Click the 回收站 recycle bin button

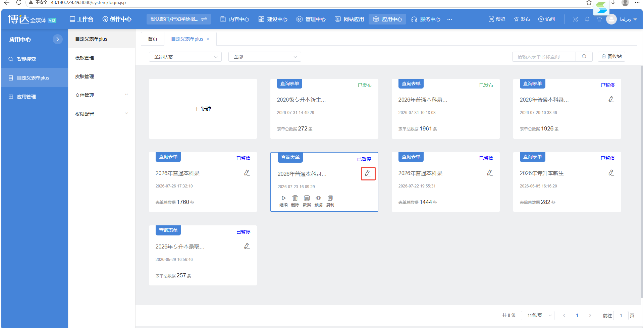click(611, 56)
